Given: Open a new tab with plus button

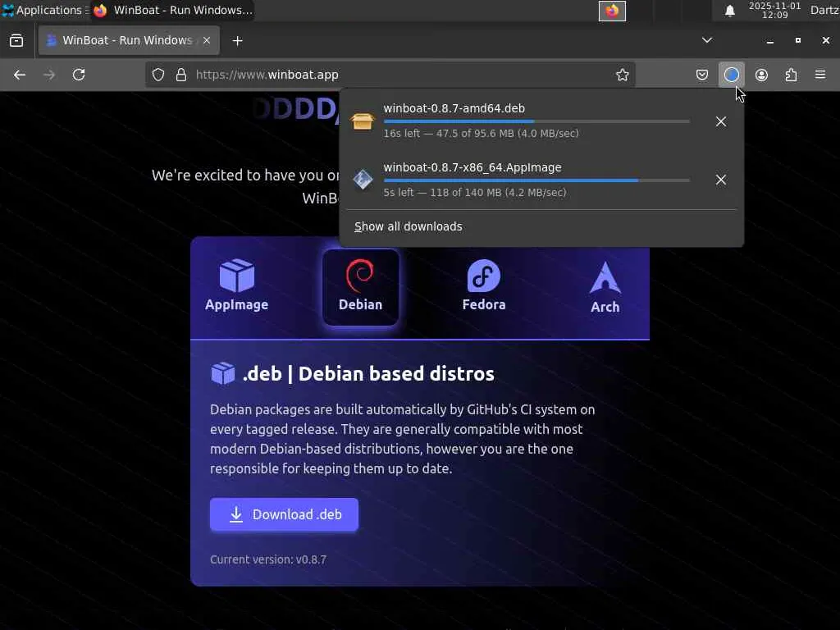Looking at the screenshot, I should (237, 41).
